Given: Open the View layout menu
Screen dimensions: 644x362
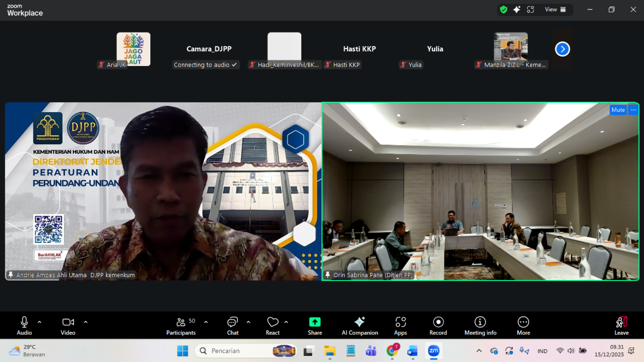Looking at the screenshot, I should (x=555, y=9).
